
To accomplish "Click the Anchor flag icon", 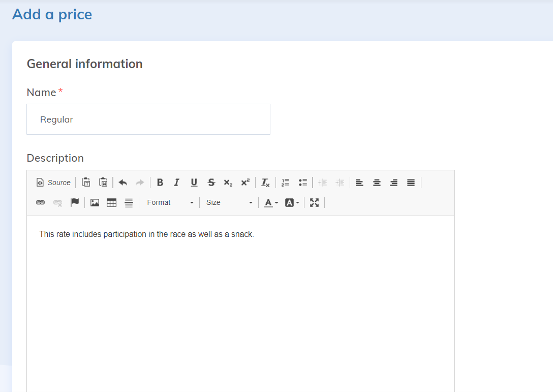I will coord(75,202).
